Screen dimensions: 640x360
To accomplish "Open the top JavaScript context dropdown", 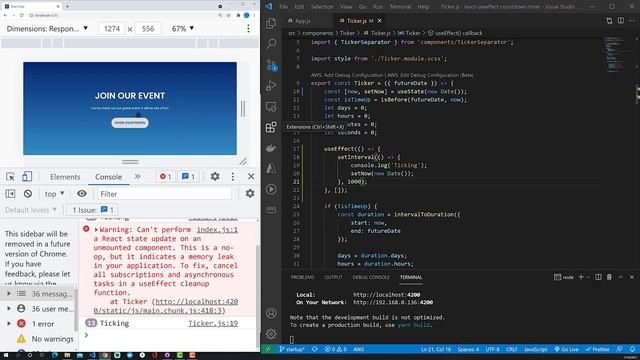I will [x=54, y=194].
